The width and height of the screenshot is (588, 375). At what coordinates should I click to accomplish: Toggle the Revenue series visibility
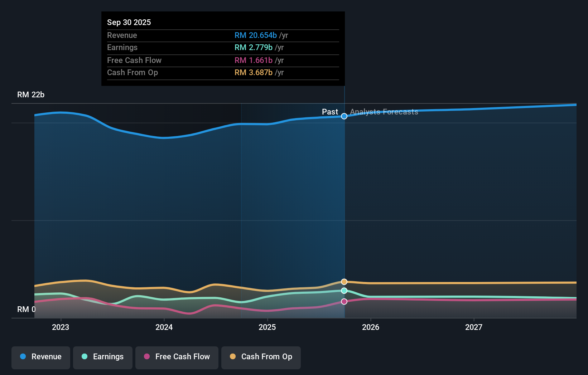pos(40,357)
